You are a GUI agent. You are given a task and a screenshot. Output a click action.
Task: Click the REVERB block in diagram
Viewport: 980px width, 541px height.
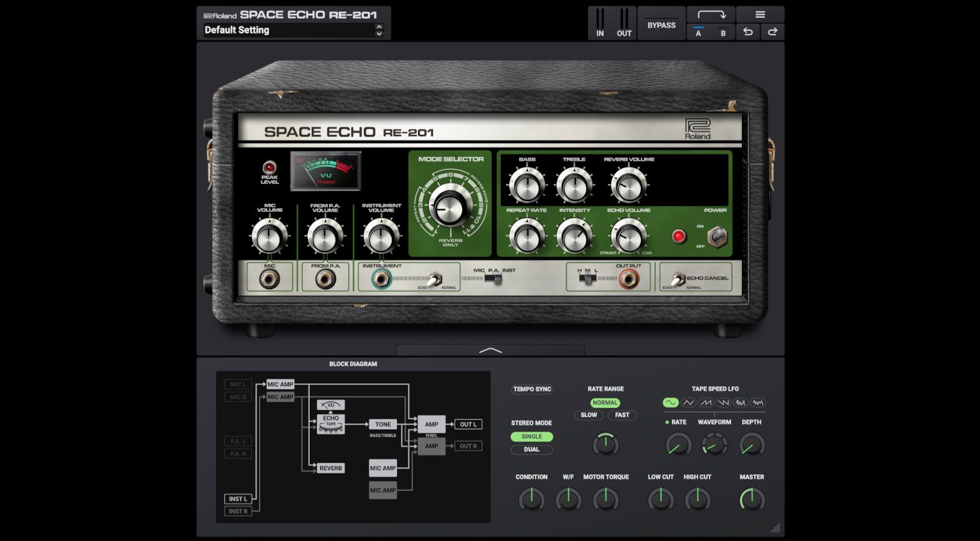(x=330, y=468)
